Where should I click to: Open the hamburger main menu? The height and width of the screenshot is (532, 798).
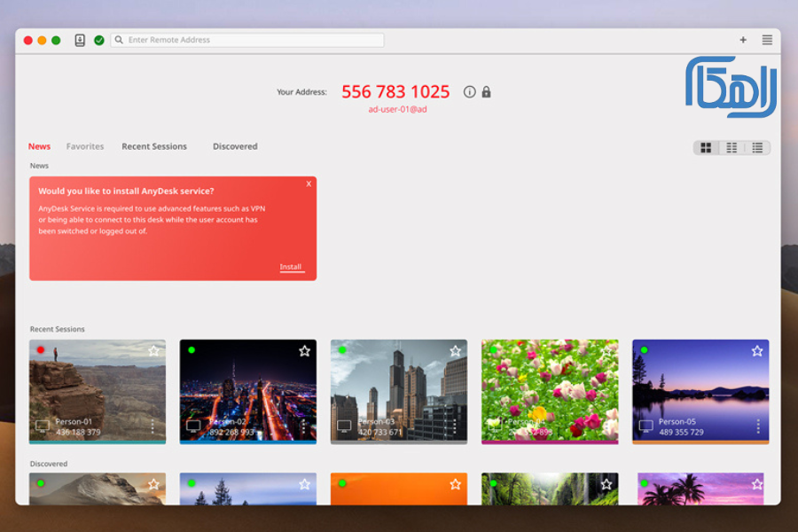tap(767, 40)
